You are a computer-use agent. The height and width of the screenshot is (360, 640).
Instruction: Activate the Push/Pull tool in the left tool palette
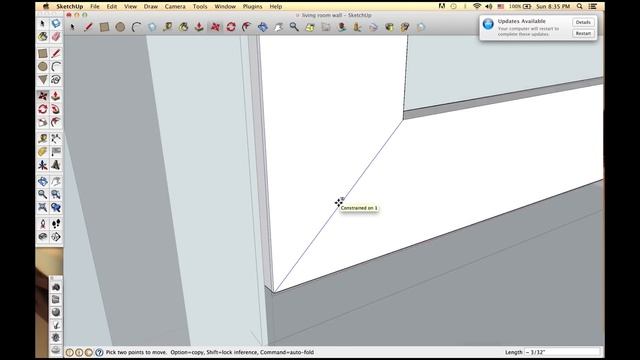(x=56, y=96)
